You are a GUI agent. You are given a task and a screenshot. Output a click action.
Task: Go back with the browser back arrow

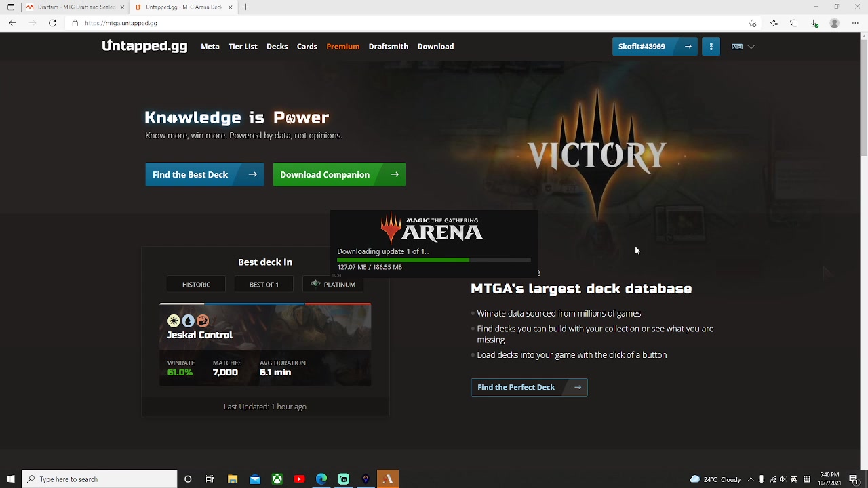coord(13,23)
